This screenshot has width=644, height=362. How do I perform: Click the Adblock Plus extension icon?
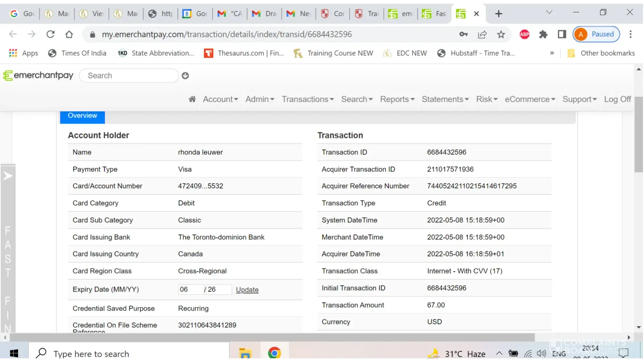(x=524, y=34)
